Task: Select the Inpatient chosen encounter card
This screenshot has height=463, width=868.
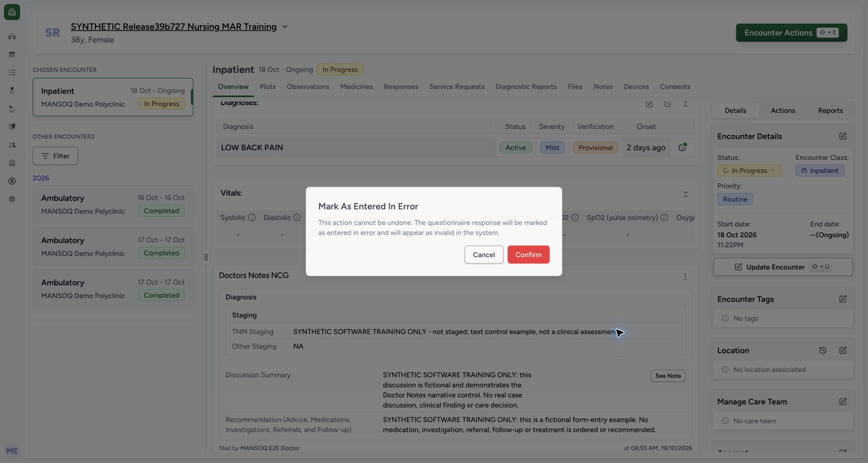Action: pyautogui.click(x=113, y=97)
